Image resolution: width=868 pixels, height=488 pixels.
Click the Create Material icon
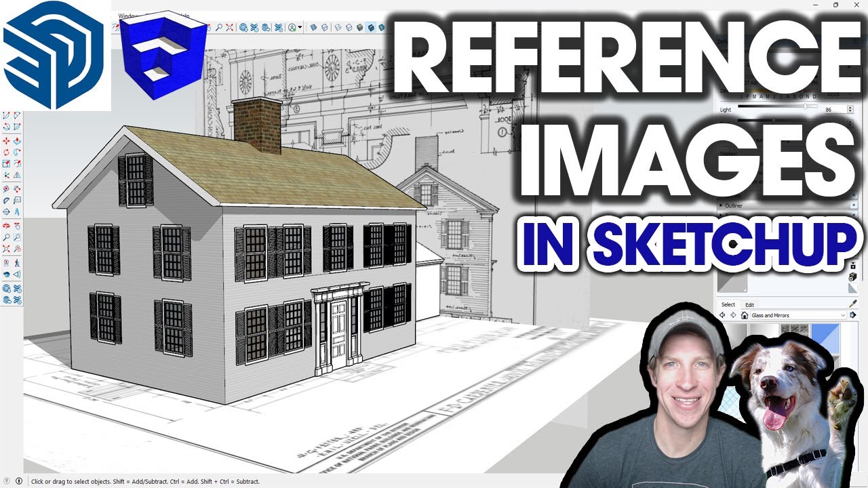[x=852, y=277]
